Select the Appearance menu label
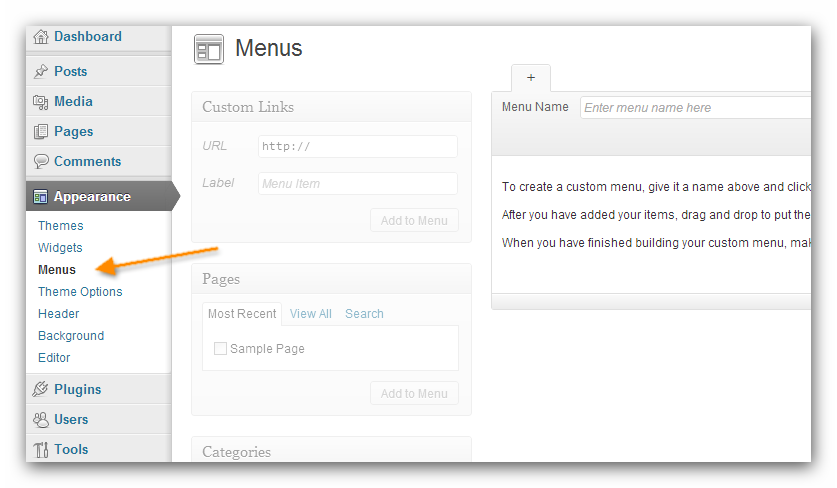 coord(92,196)
